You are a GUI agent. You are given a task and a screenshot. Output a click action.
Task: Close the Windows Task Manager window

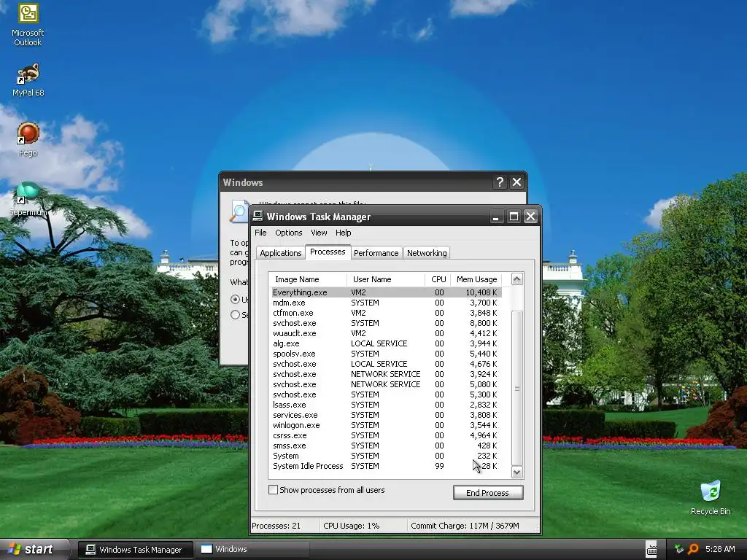pyautogui.click(x=530, y=217)
